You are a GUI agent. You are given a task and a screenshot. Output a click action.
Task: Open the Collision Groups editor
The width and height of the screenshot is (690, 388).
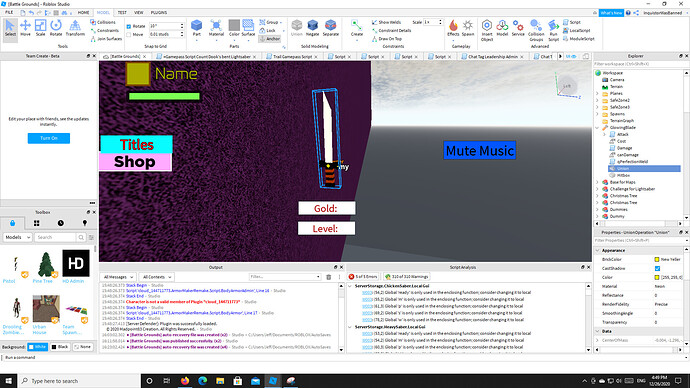tap(536, 30)
